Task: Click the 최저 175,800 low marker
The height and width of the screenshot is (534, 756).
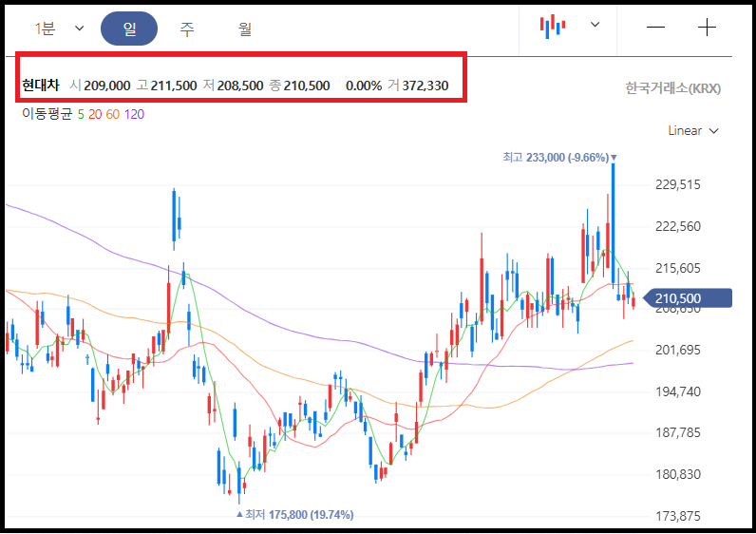Action: [x=294, y=515]
